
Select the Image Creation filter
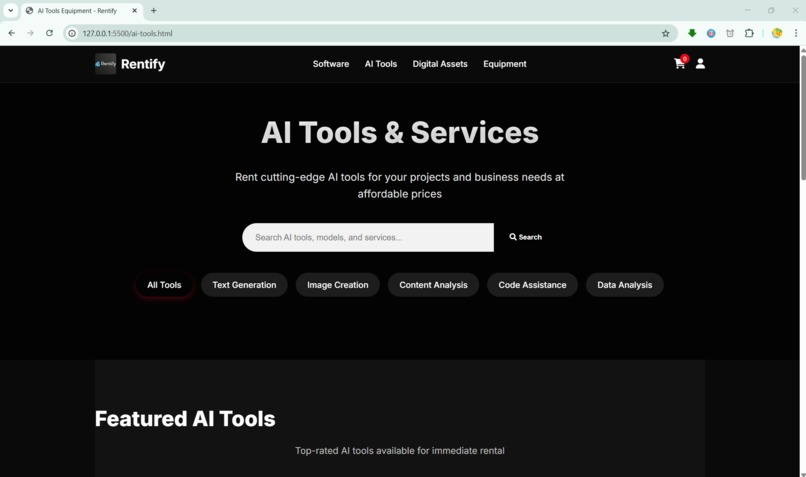338,285
